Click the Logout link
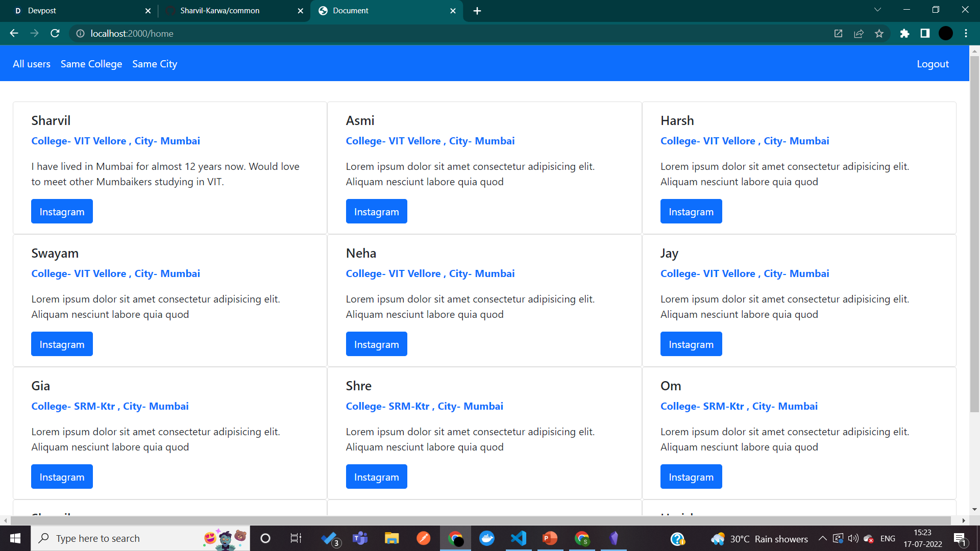 933,64
